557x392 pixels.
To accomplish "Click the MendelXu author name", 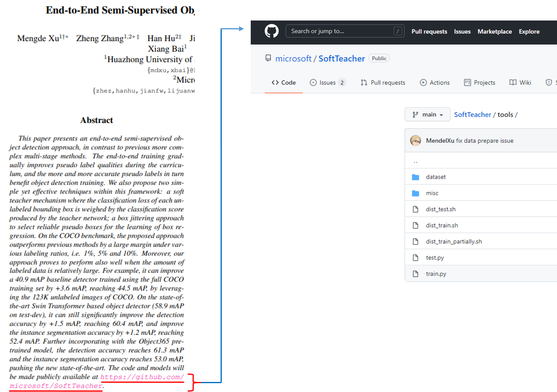I will (440, 141).
